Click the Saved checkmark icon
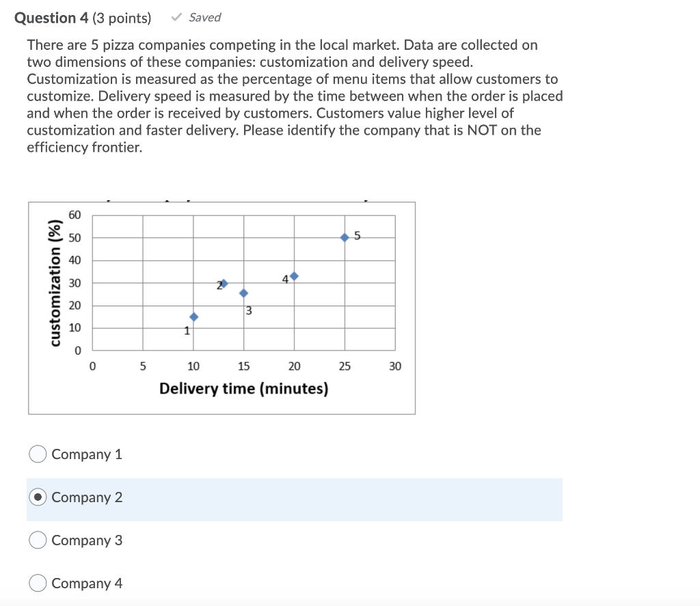700x606 pixels. [175, 17]
